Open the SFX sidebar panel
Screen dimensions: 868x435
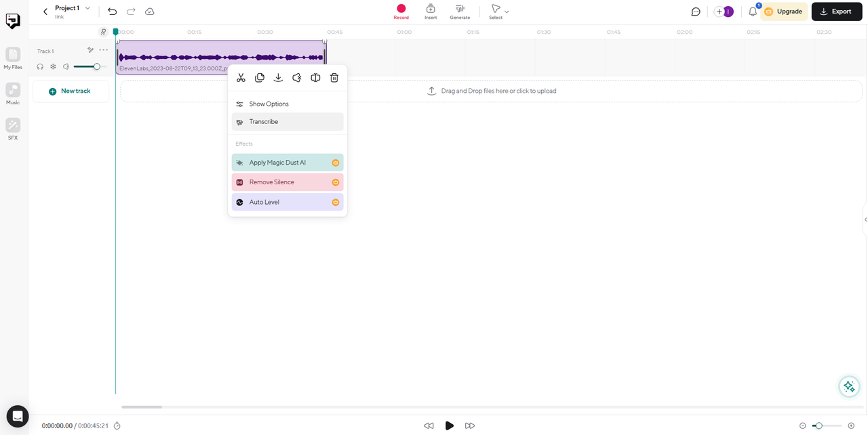pyautogui.click(x=13, y=129)
